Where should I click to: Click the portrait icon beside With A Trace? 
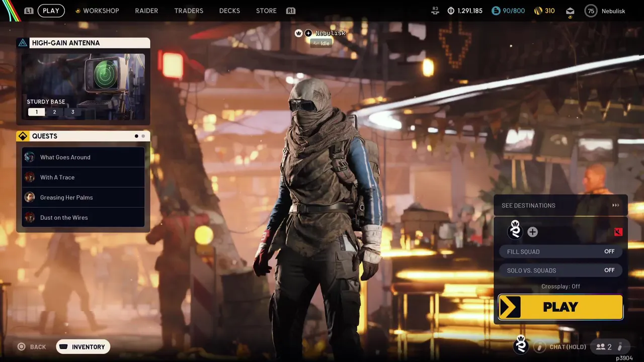[x=30, y=177]
